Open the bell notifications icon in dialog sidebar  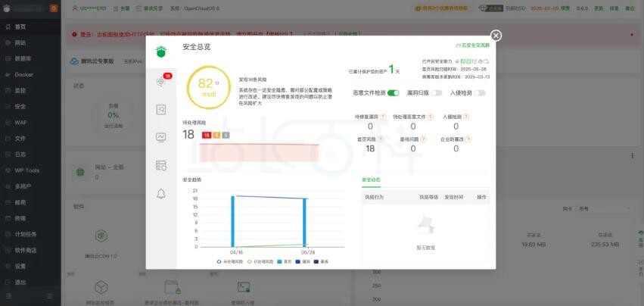[x=161, y=194]
